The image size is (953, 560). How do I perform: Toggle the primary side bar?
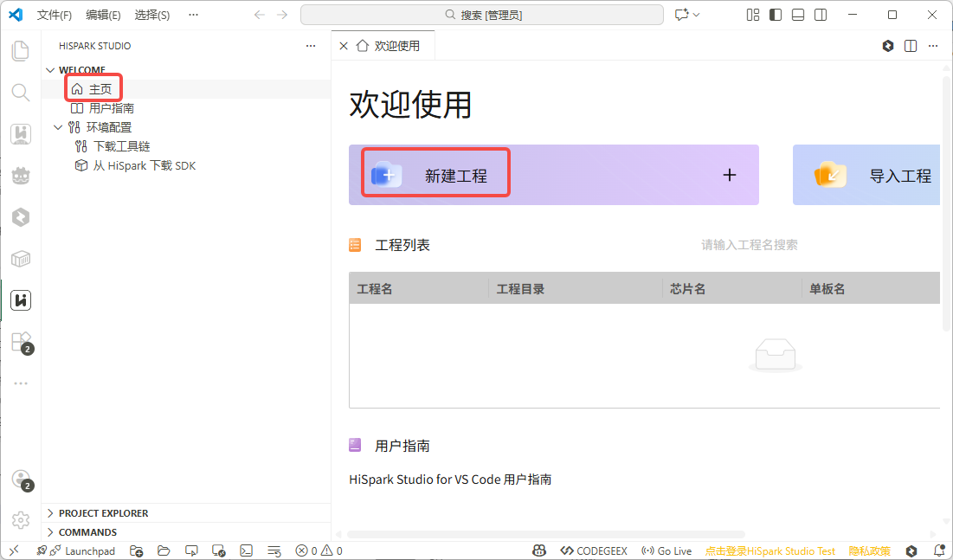coord(776,15)
